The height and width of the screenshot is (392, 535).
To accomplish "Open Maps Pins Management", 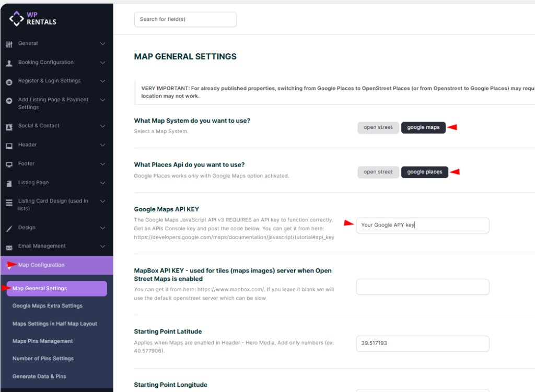I will tap(43, 341).
